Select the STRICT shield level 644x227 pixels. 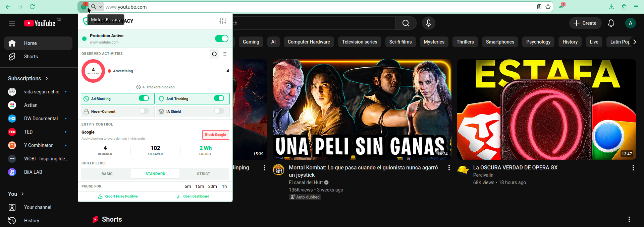pos(204,174)
